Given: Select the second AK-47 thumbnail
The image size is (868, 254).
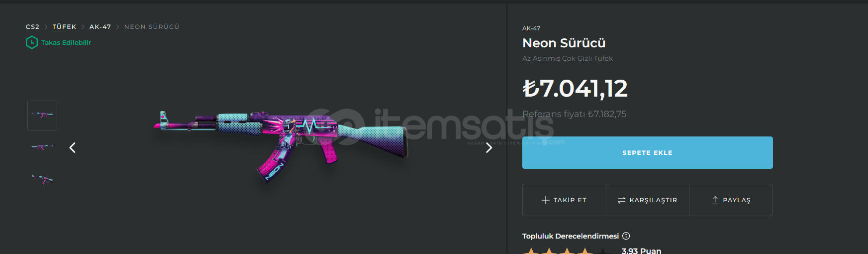Looking at the screenshot, I should [x=42, y=147].
